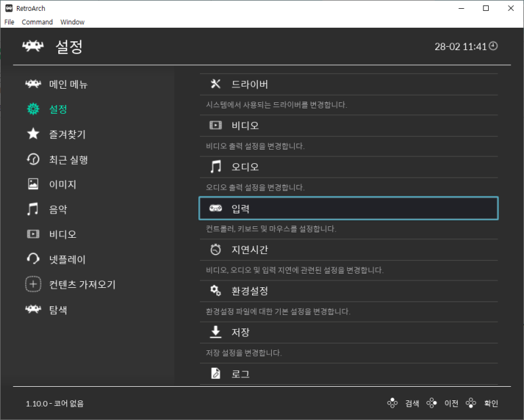Click the button icon beside 검색
The height and width of the screenshot is (420, 524).
[392, 403]
